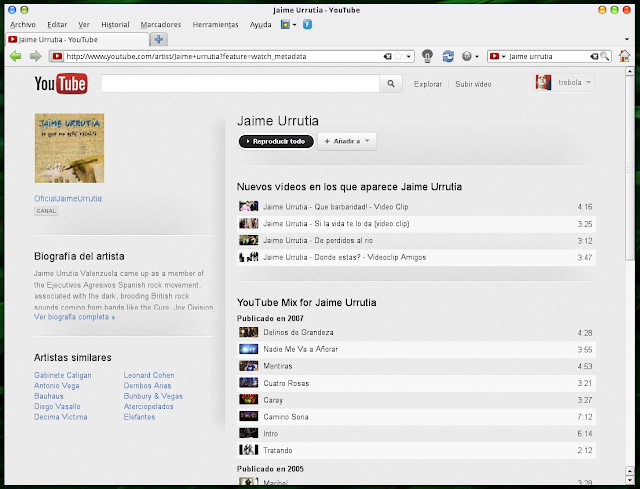The height and width of the screenshot is (489, 640).
Task: Go back with the green back arrow
Action: pyautogui.click(x=16, y=56)
